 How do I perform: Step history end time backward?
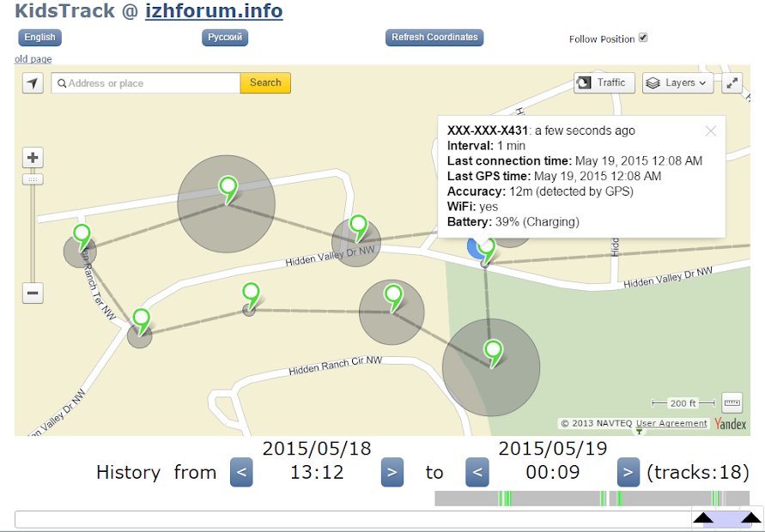[x=477, y=472]
